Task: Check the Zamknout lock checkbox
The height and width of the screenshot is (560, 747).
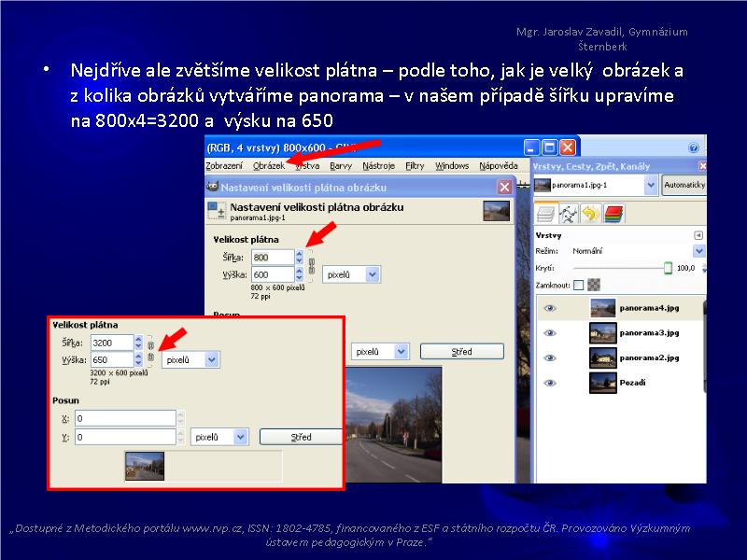Action: pyautogui.click(x=578, y=286)
